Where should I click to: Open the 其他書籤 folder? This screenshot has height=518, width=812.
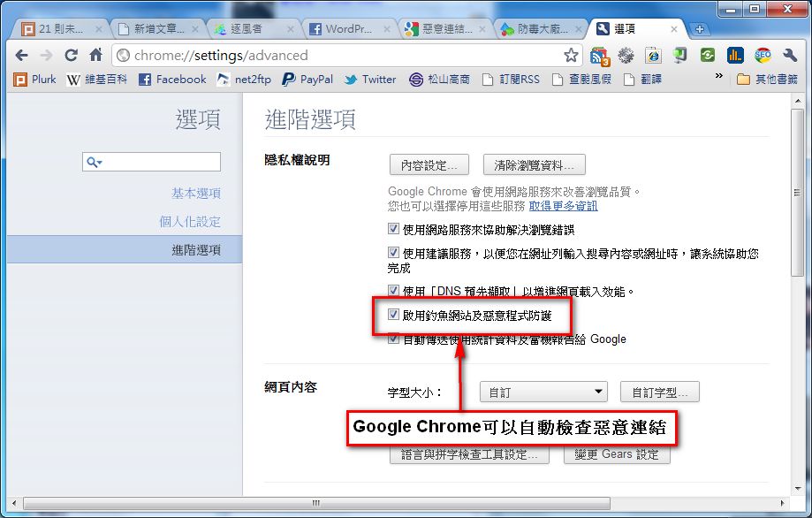click(x=767, y=80)
